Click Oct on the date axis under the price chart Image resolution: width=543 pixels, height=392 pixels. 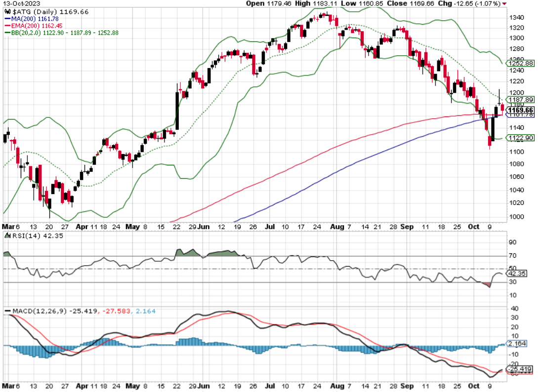(474, 227)
